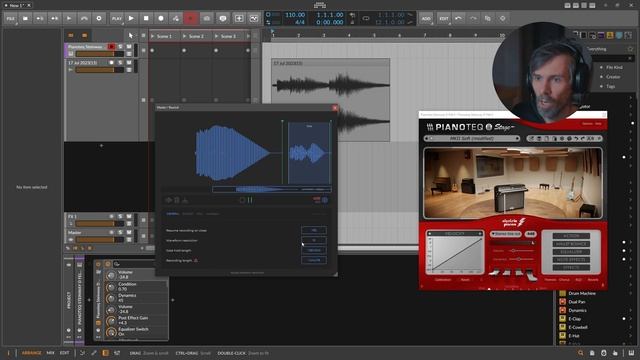Solo the FX 1 track

point(120,216)
